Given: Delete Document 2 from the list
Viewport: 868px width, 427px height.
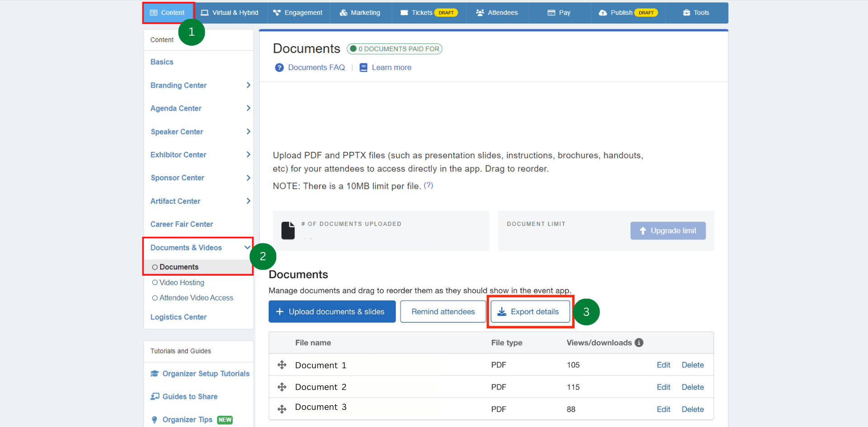Looking at the screenshot, I should coord(693,387).
